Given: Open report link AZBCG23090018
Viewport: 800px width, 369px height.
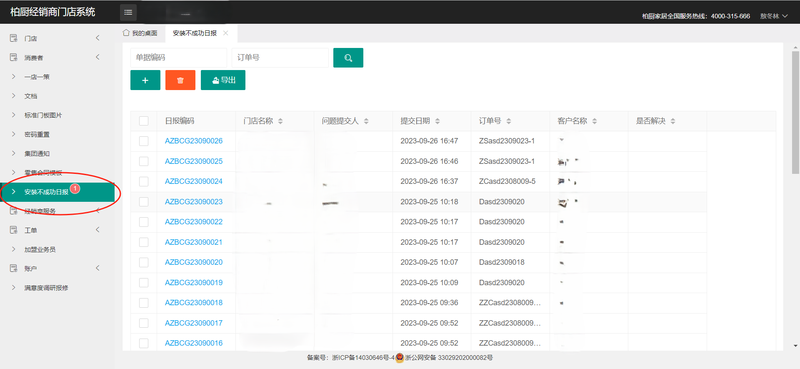Looking at the screenshot, I should coord(193,303).
